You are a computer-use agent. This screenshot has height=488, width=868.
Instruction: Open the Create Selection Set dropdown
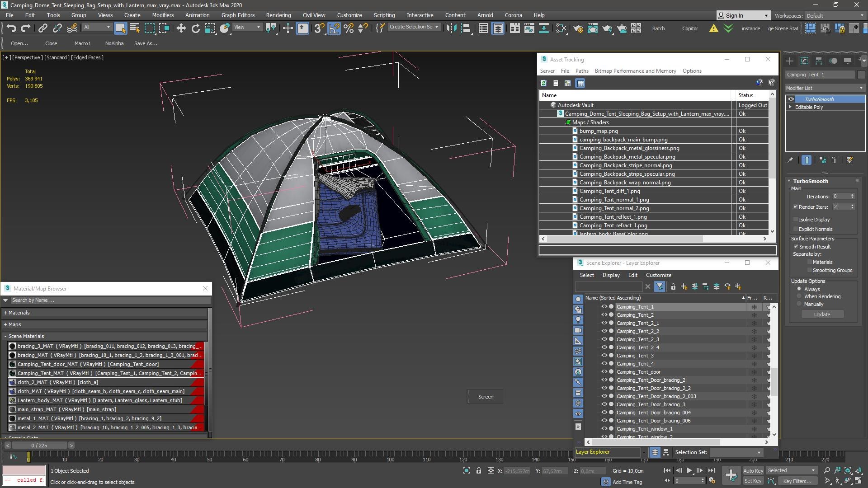(x=414, y=27)
